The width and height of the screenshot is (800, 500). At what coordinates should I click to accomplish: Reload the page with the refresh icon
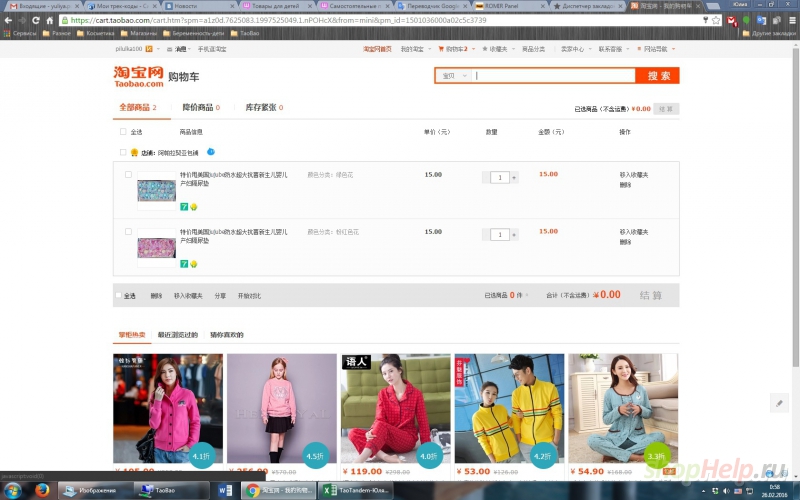[x=36, y=20]
